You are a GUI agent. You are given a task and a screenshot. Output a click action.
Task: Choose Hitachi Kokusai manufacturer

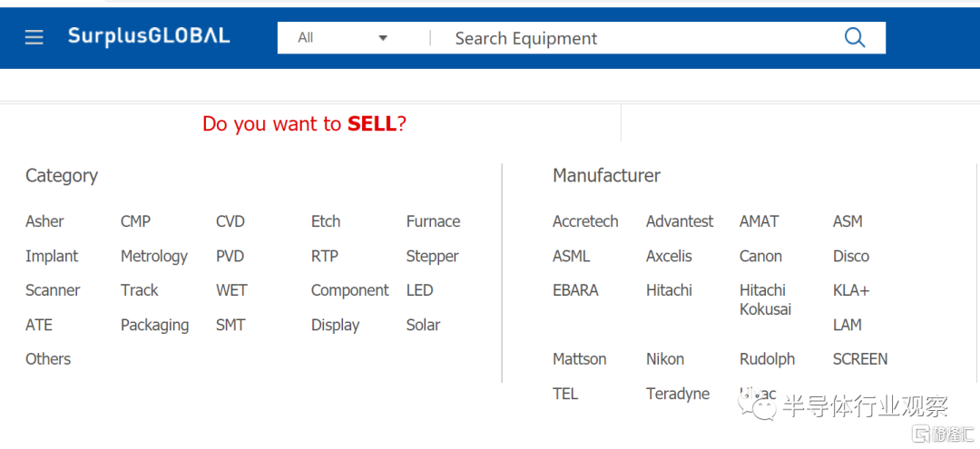click(764, 299)
